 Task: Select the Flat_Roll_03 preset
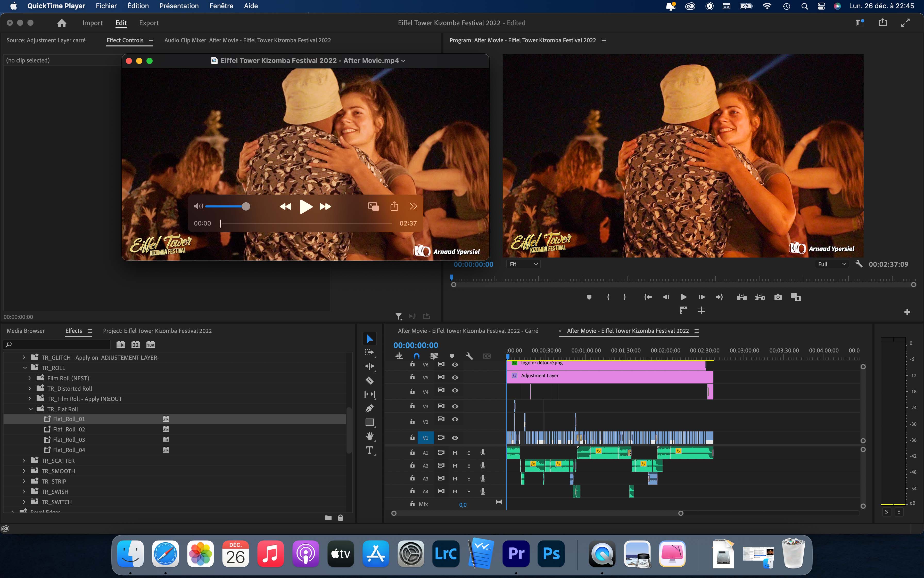69,440
